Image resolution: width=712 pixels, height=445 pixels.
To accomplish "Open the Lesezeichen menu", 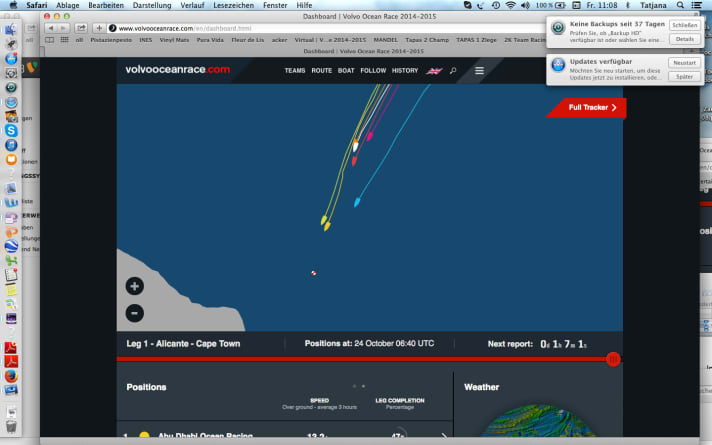I will [x=233, y=5].
